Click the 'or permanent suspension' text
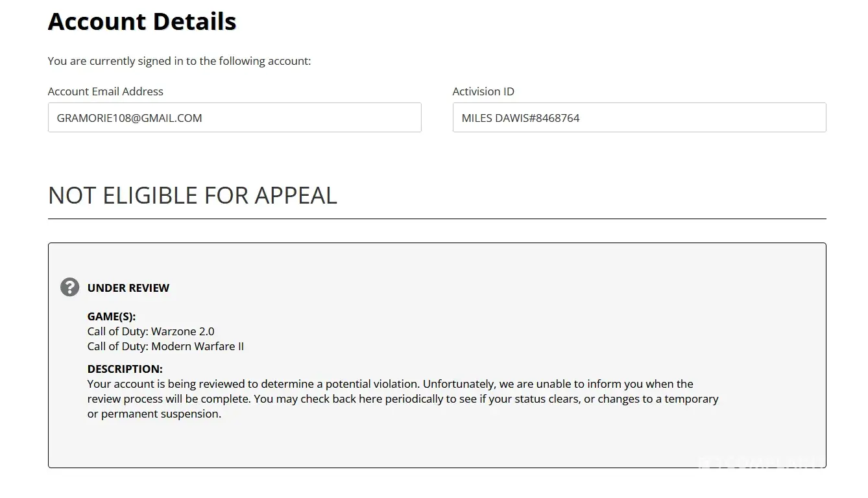868x498 pixels. (154, 414)
